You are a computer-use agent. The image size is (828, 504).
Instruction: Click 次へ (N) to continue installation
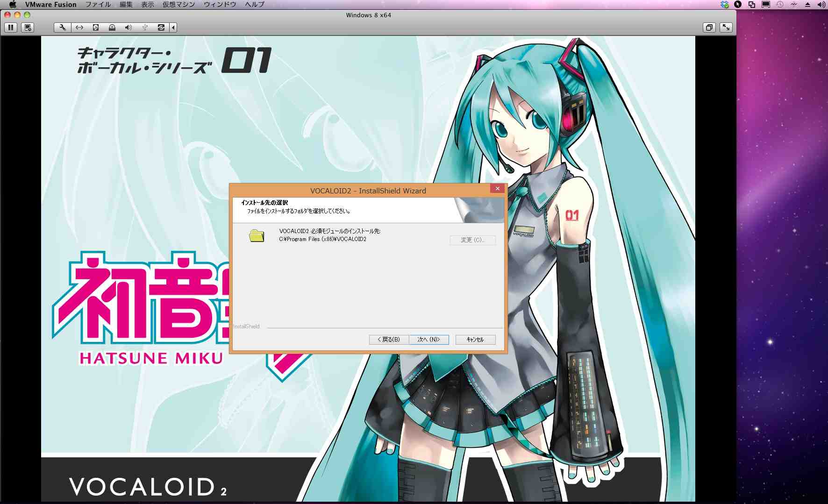429,340
